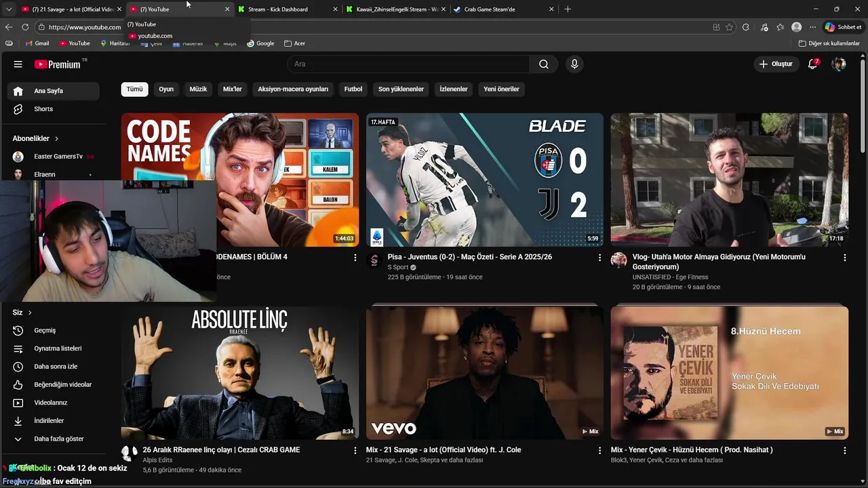Click the UNSATISFIED channel avatar
The height and width of the screenshot is (488, 868).
618,260
